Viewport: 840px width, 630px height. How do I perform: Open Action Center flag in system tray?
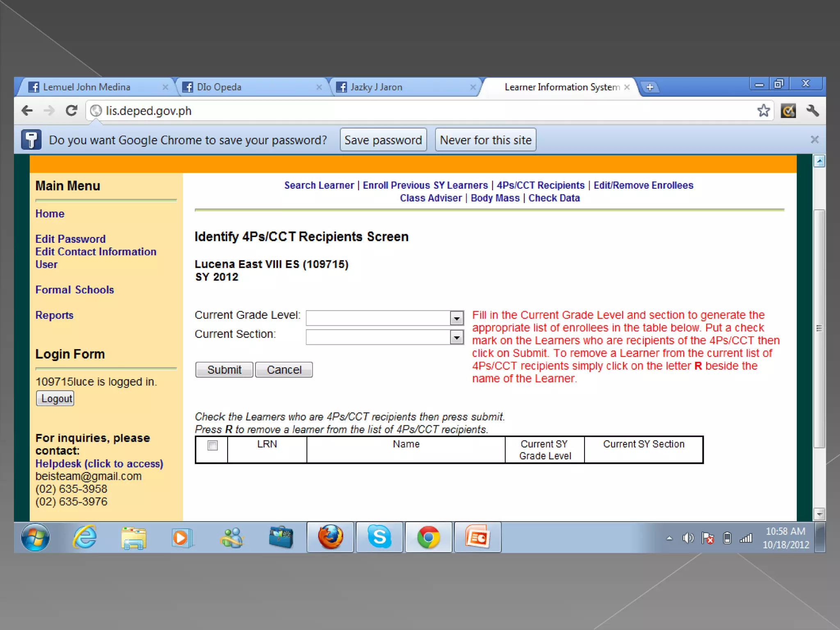point(708,538)
